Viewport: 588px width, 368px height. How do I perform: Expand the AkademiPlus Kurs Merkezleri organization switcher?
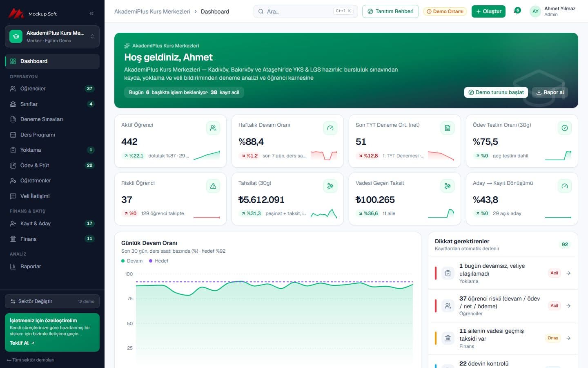[x=52, y=36]
